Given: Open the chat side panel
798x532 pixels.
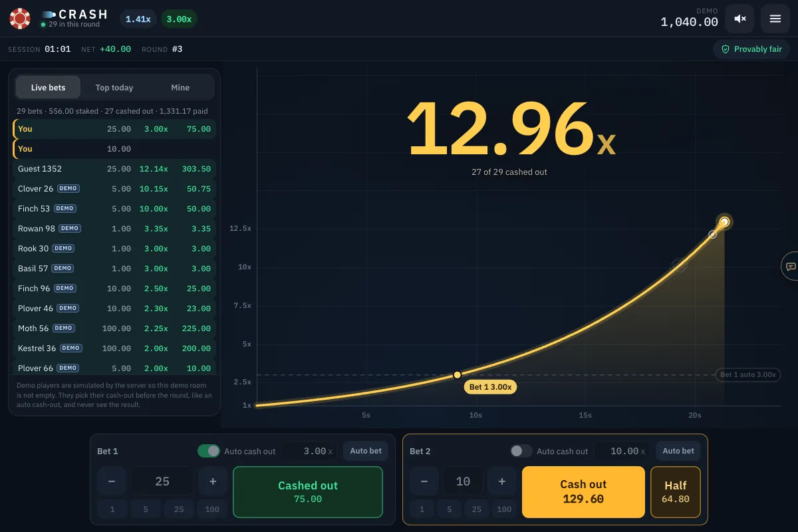Looking at the screenshot, I should pyautogui.click(x=790, y=266).
